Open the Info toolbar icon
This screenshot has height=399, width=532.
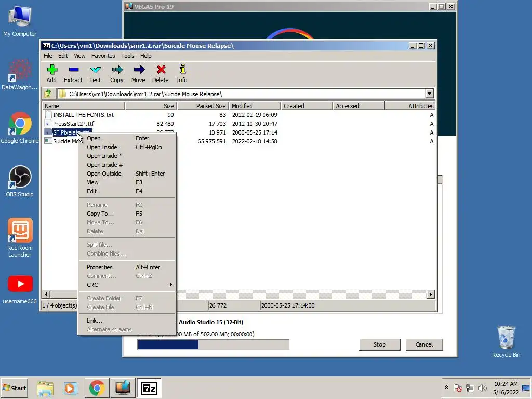pos(182,73)
